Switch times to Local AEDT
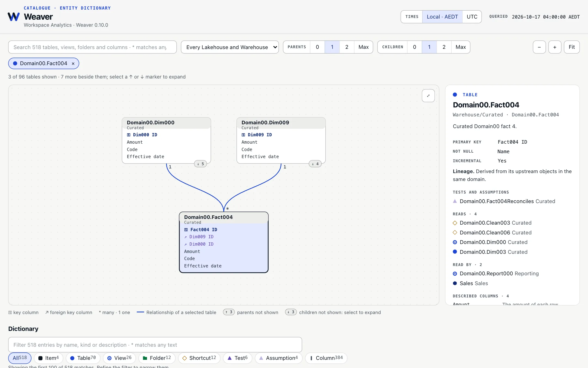 (442, 17)
